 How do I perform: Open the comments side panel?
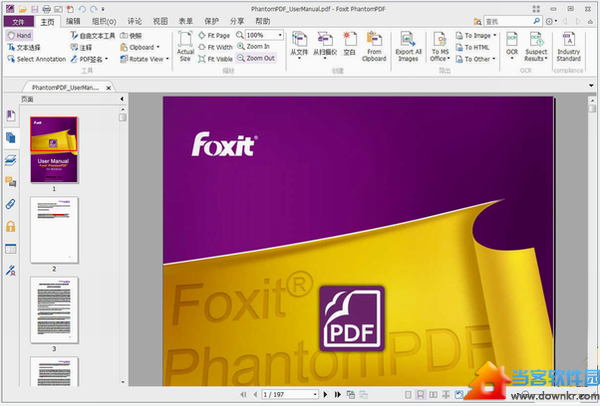tap(11, 182)
